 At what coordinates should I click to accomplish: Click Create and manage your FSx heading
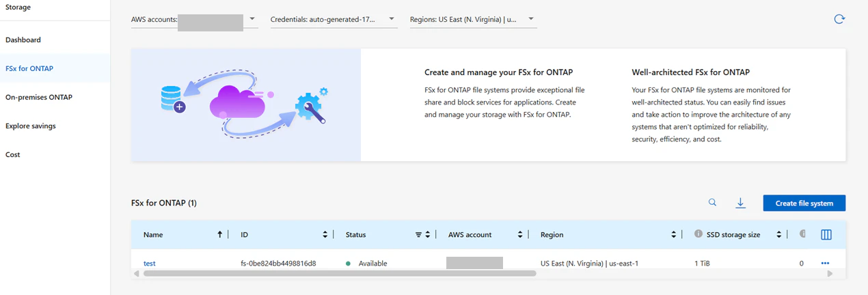coord(498,72)
